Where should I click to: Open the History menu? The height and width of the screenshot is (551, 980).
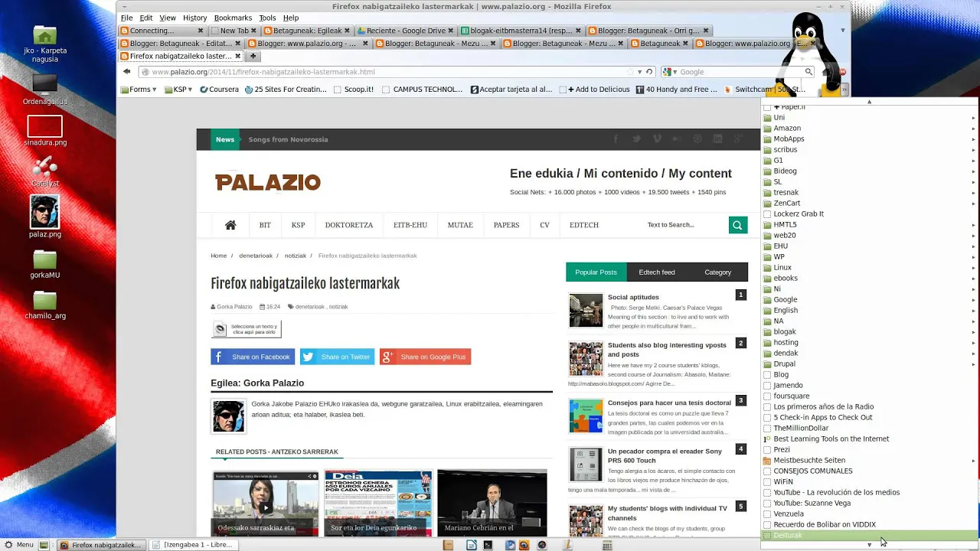[x=194, y=18]
